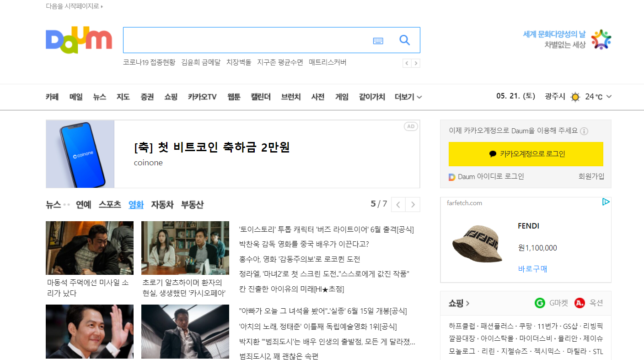Open the weather dropdown next to 24°C
The height and width of the screenshot is (360, 644).
[609, 97]
